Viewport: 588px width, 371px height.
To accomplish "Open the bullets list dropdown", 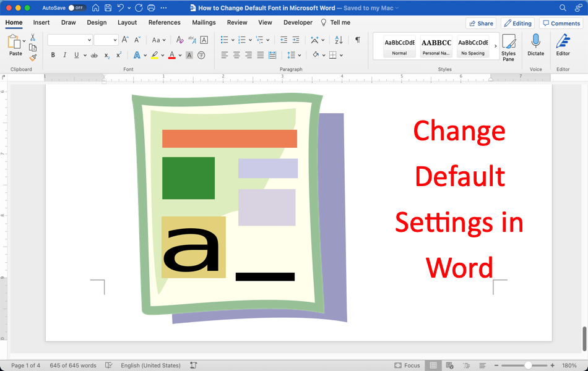I will pos(233,40).
